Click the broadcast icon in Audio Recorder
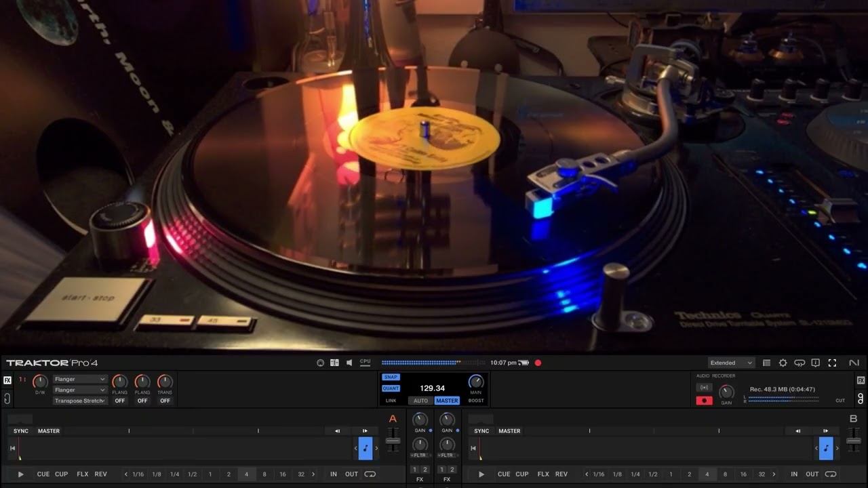Screen dimensions: 868x488 click(x=704, y=388)
